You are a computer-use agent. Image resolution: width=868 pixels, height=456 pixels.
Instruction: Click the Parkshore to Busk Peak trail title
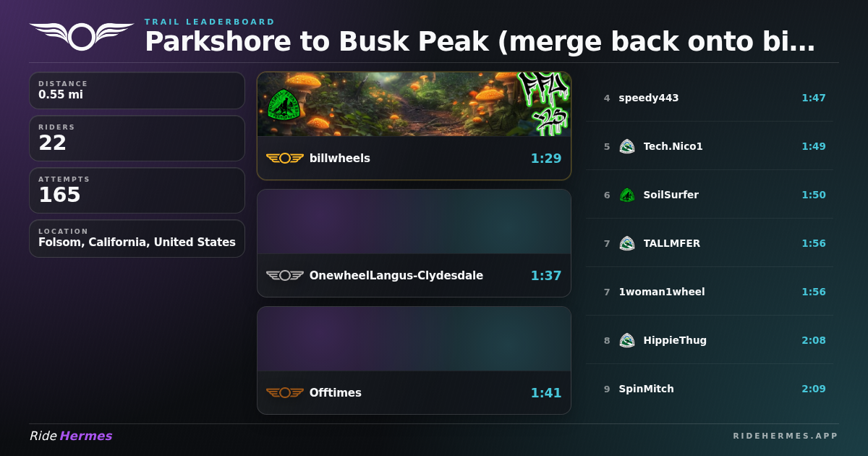coord(480,42)
